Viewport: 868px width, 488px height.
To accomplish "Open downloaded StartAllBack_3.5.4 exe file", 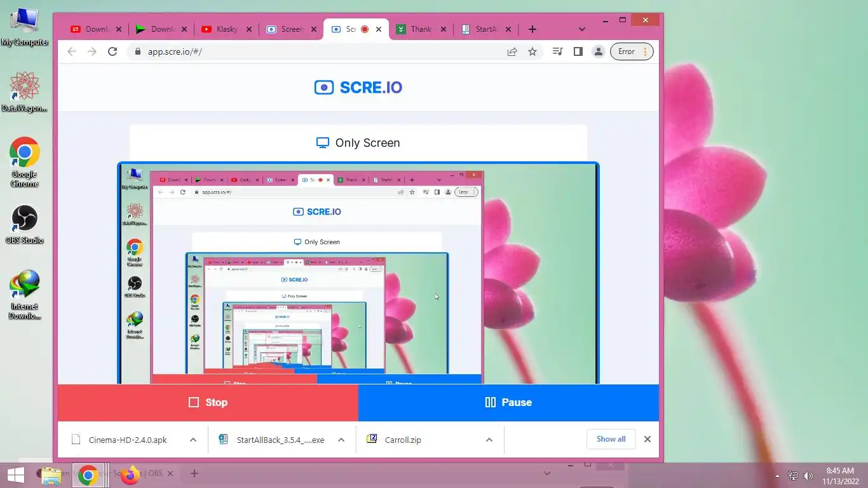I will coord(272,440).
